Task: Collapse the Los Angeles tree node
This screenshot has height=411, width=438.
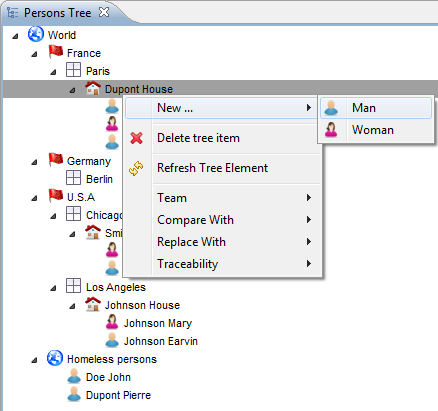Action: click(x=53, y=288)
